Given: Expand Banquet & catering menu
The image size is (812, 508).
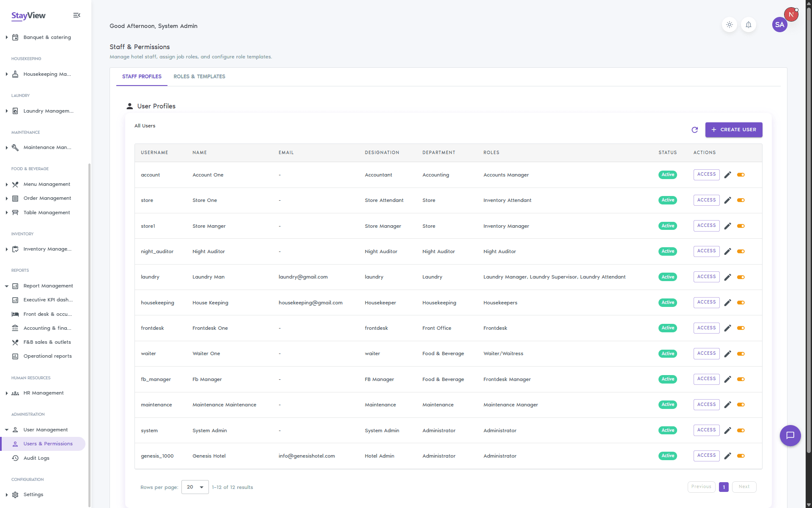Looking at the screenshot, I should point(42,37).
